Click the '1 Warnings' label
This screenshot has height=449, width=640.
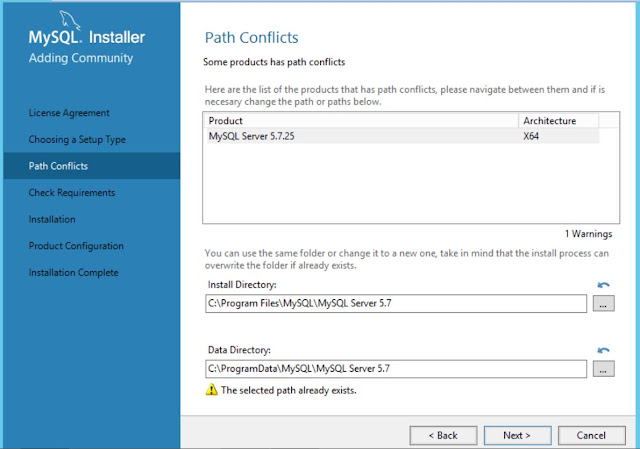tap(589, 234)
